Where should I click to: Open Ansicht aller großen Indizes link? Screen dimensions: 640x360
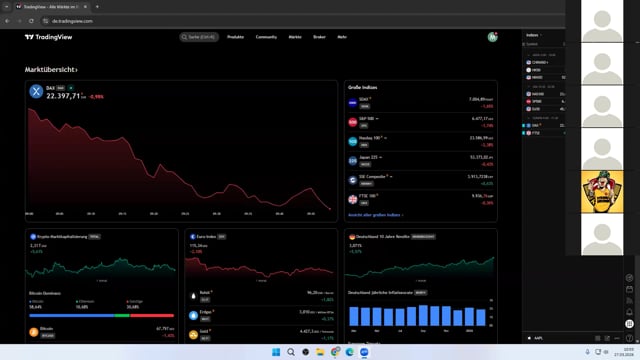tap(376, 215)
